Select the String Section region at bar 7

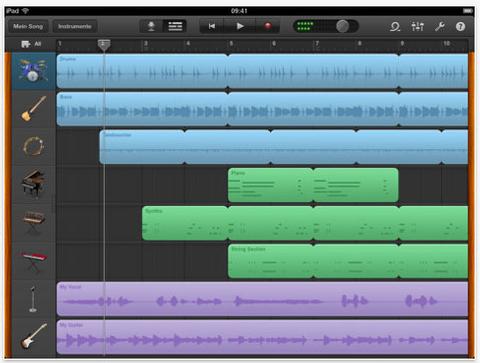(x=356, y=261)
